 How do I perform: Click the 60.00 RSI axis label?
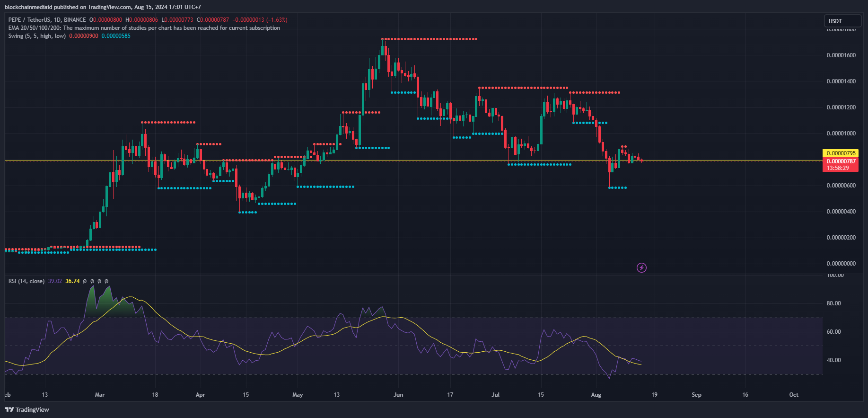click(833, 332)
